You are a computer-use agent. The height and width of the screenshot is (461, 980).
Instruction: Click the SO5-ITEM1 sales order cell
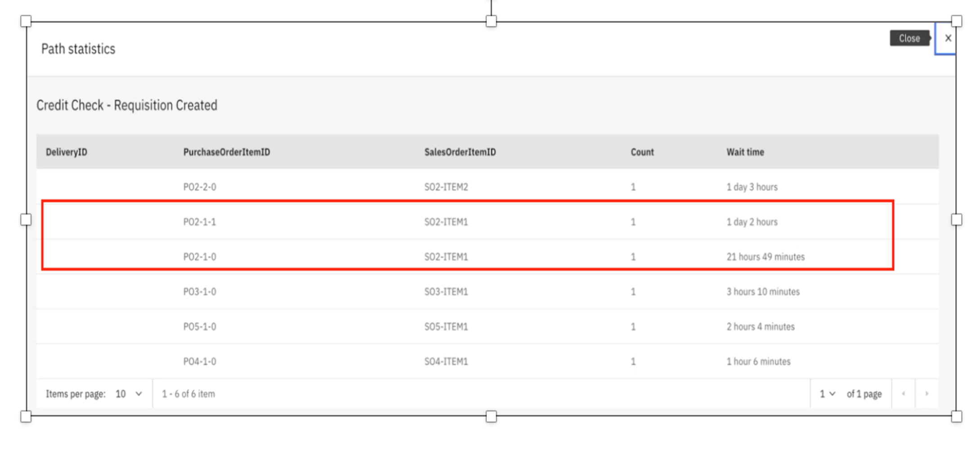tap(446, 326)
